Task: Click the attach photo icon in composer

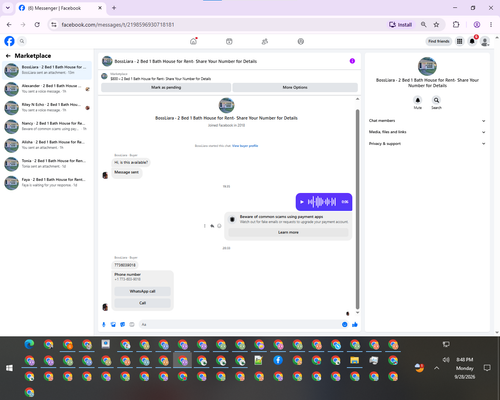Action: pos(113,324)
